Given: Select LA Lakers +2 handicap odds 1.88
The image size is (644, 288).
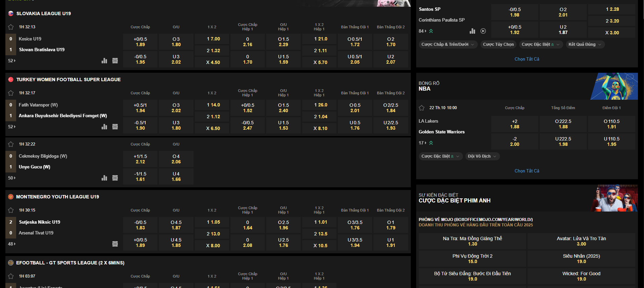Looking at the screenshot, I should pyautogui.click(x=514, y=124).
